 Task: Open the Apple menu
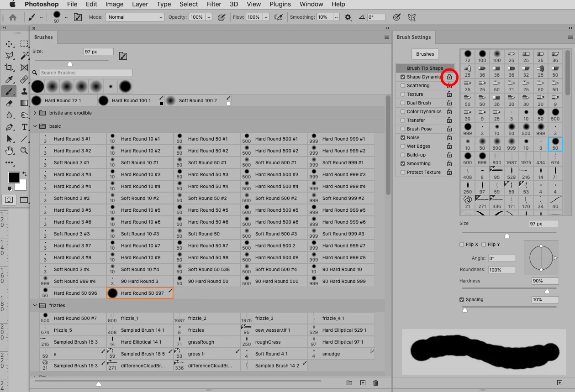coord(12,4)
